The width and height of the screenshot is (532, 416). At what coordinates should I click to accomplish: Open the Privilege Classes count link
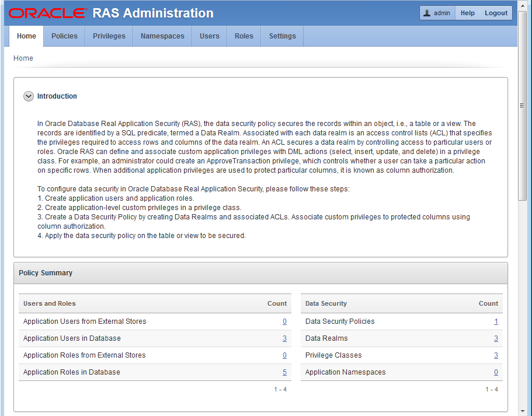(x=496, y=355)
